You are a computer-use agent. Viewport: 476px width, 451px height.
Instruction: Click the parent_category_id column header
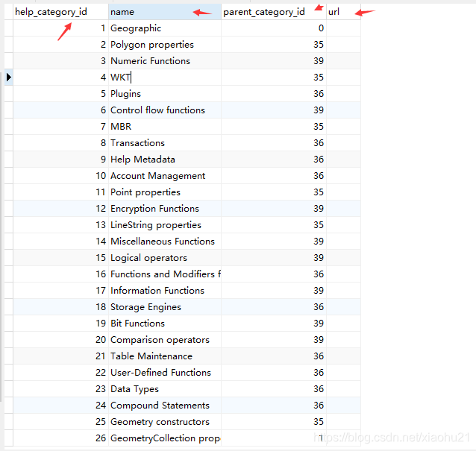tap(274, 12)
